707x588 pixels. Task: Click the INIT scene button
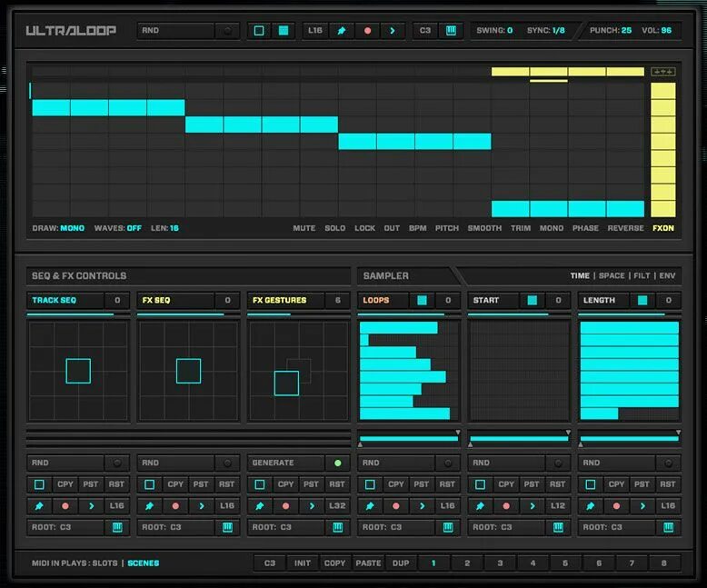tap(302, 563)
